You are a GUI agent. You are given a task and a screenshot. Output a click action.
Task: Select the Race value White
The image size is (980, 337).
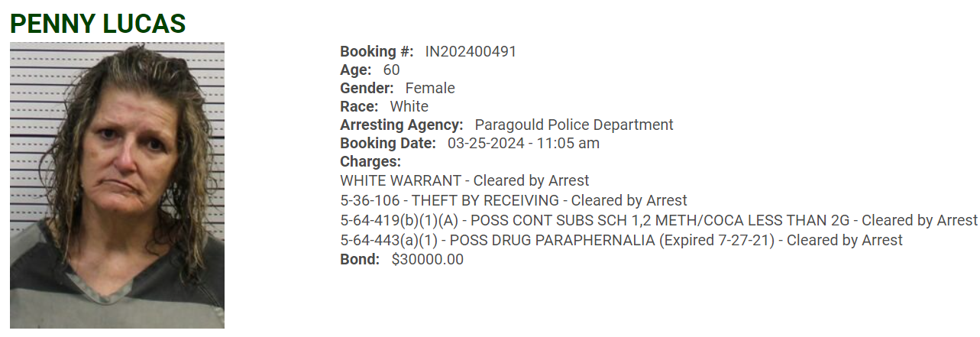[409, 106]
